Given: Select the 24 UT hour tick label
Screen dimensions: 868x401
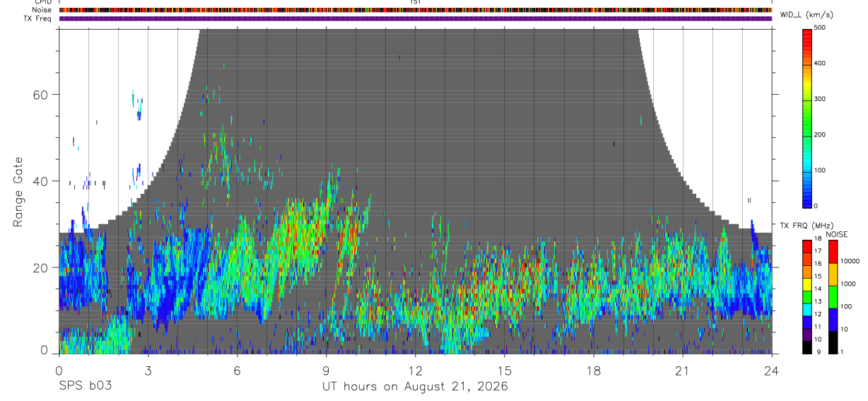Looking at the screenshot, I should [772, 370].
